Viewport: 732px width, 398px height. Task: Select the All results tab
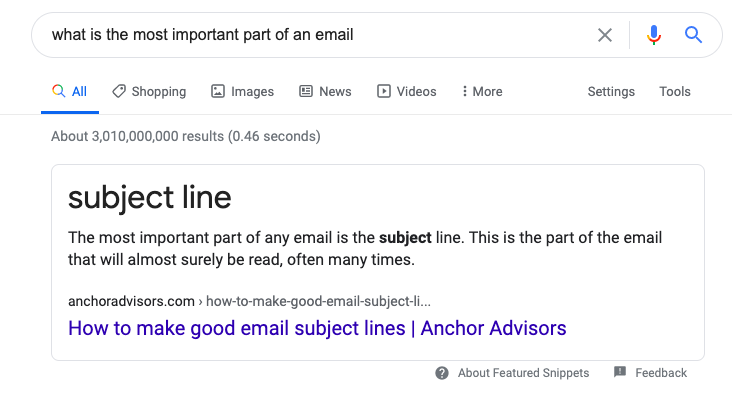[70, 91]
